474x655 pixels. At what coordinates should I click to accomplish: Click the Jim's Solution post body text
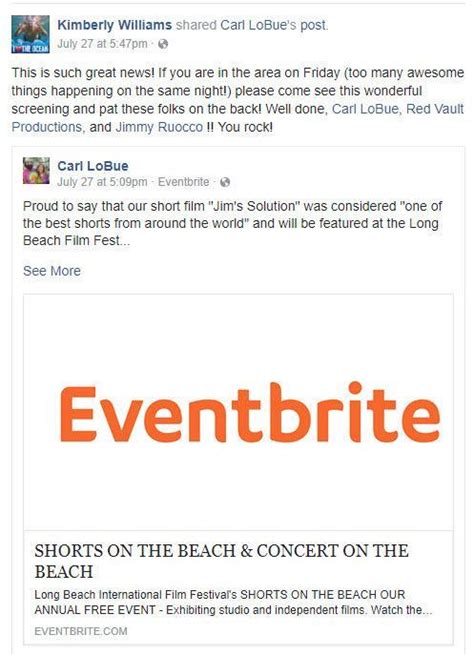(x=232, y=223)
